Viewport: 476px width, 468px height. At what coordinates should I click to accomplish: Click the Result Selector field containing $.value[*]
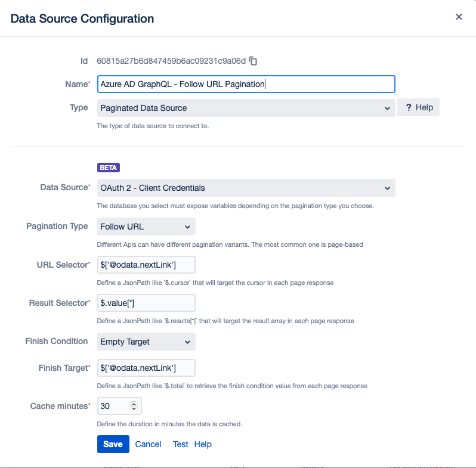click(146, 303)
